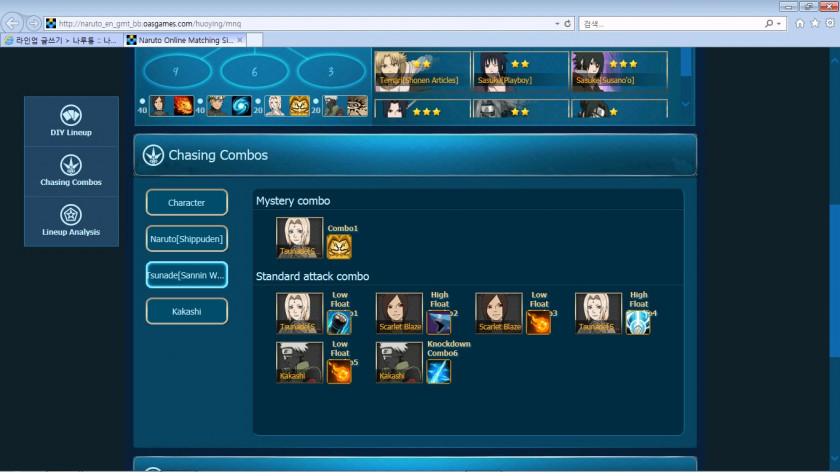Screen dimensions: 840x472
Task: Close the Naruto Online Matching tab
Action: point(239,40)
